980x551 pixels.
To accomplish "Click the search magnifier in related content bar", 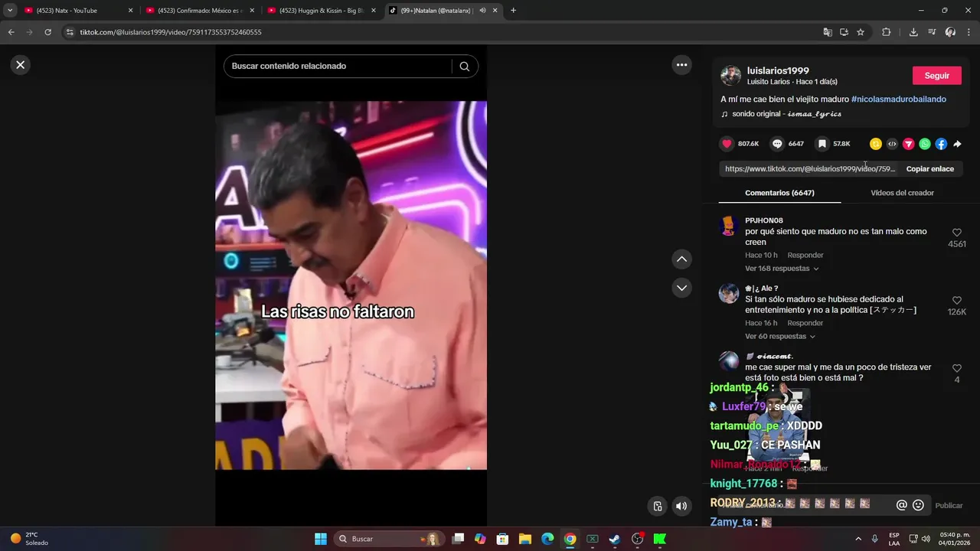I will [465, 67].
